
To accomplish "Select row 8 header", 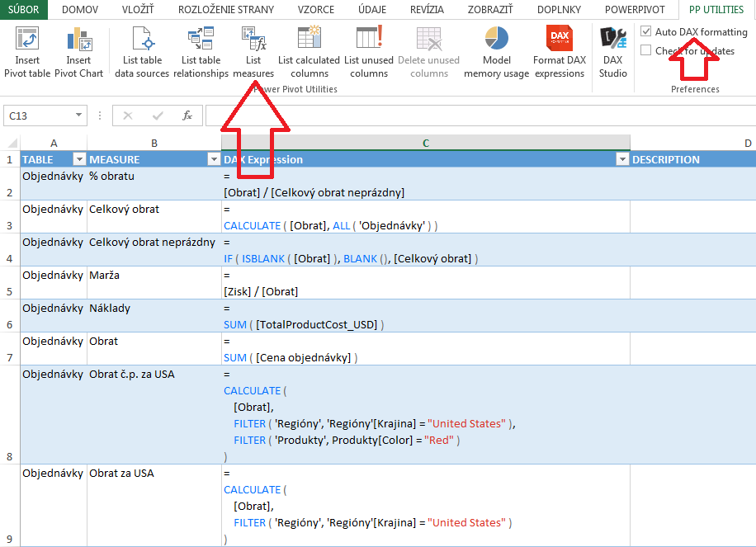I will pos(10,414).
